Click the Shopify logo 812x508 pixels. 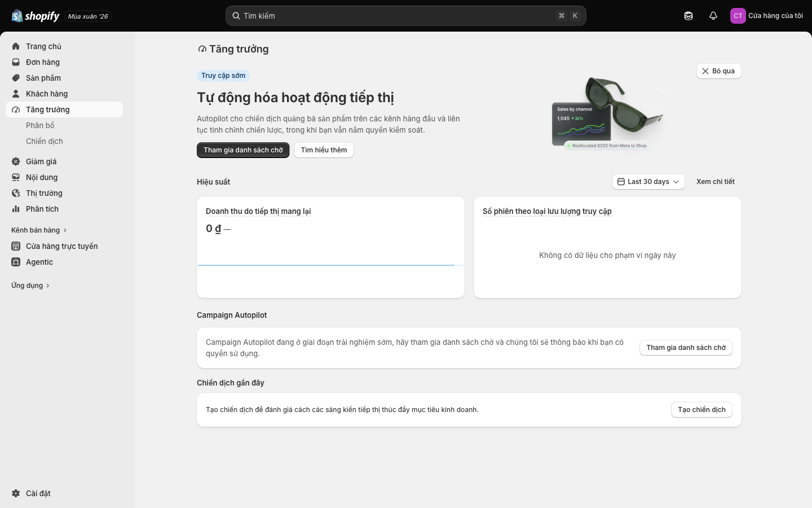(x=36, y=16)
